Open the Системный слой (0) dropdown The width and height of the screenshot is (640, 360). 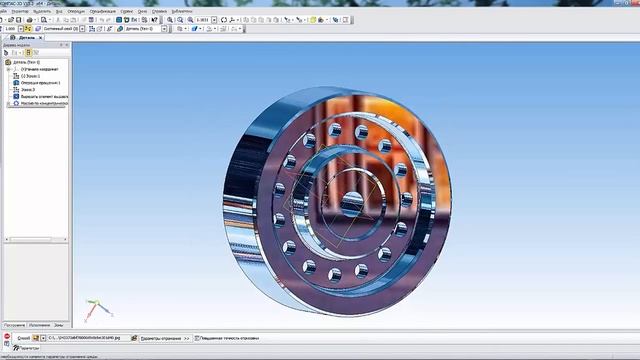[x=82, y=29]
